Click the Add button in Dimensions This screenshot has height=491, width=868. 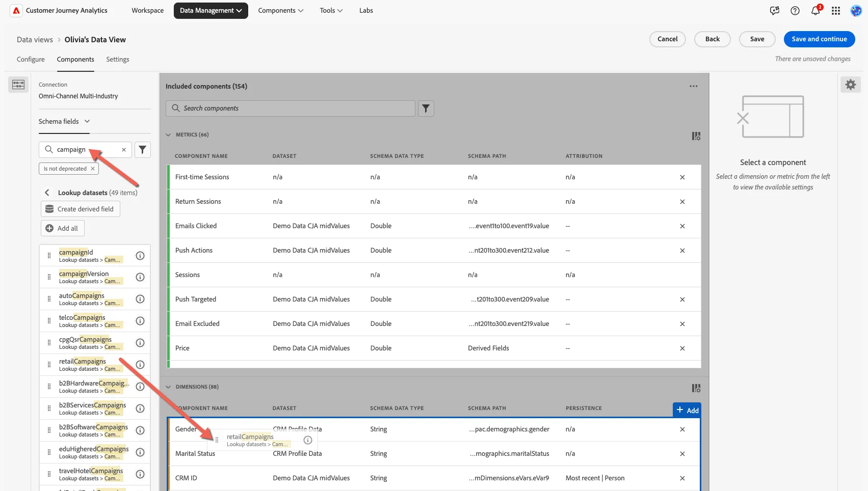(687, 411)
